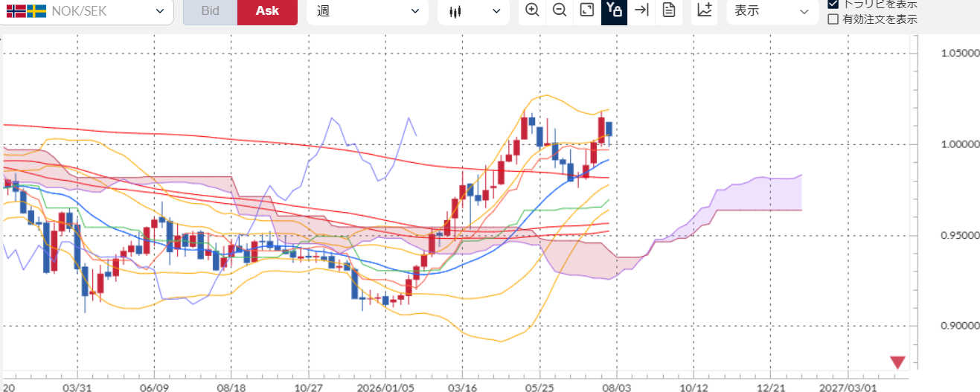Select the Bid price button
980x392 pixels.
pos(210,11)
